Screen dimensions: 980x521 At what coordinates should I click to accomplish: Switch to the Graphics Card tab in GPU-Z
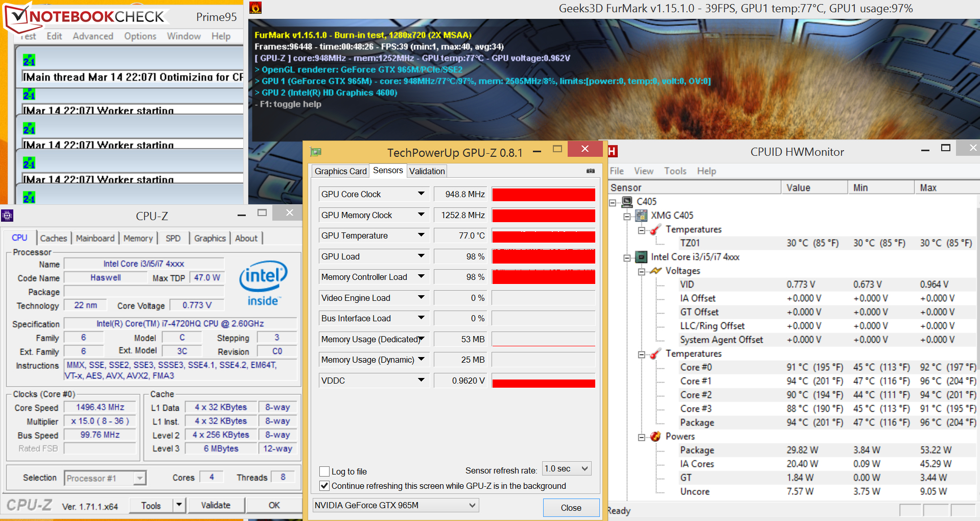point(341,171)
